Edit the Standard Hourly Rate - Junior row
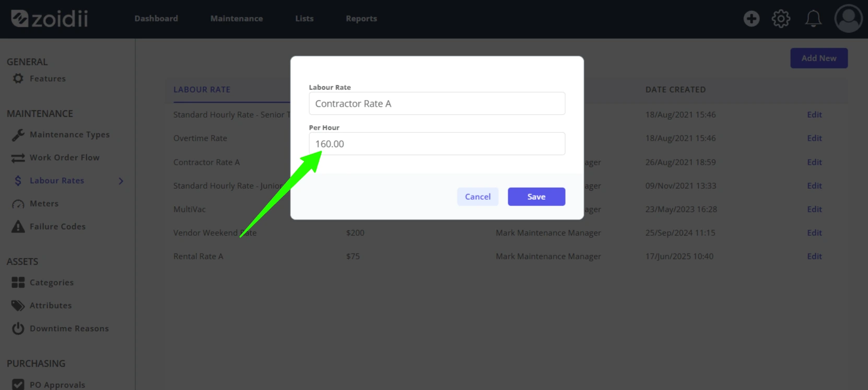The width and height of the screenshot is (868, 390). pyautogui.click(x=814, y=186)
